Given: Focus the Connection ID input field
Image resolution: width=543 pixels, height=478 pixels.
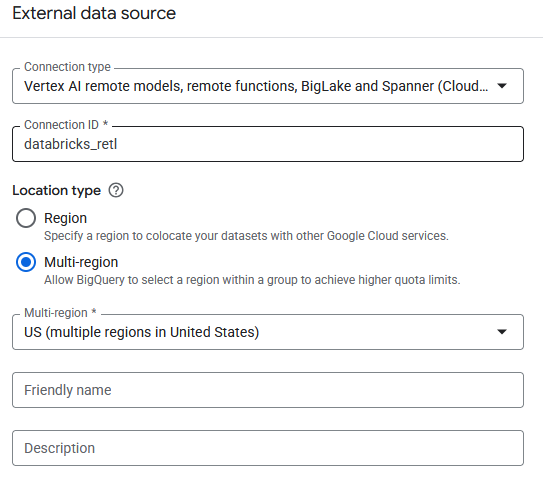Looking at the screenshot, I should pos(268,144).
